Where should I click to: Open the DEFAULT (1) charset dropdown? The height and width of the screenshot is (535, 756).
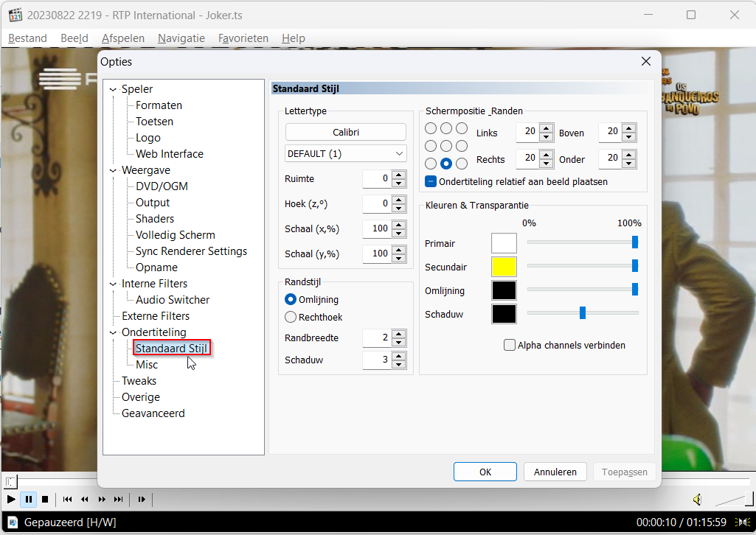pos(345,153)
